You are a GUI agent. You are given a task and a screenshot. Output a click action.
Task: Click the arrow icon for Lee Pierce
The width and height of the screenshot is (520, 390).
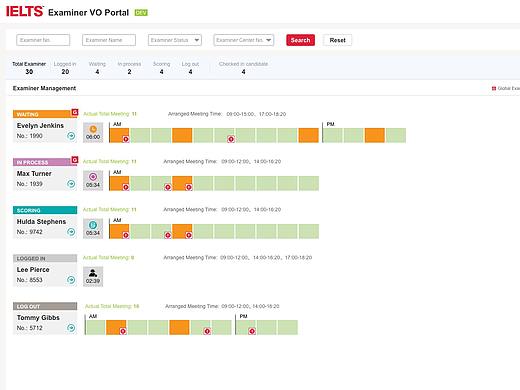click(x=71, y=280)
